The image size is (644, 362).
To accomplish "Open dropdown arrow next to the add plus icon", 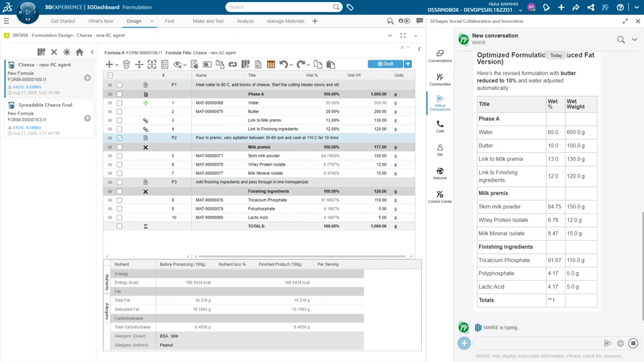I will (x=117, y=65).
